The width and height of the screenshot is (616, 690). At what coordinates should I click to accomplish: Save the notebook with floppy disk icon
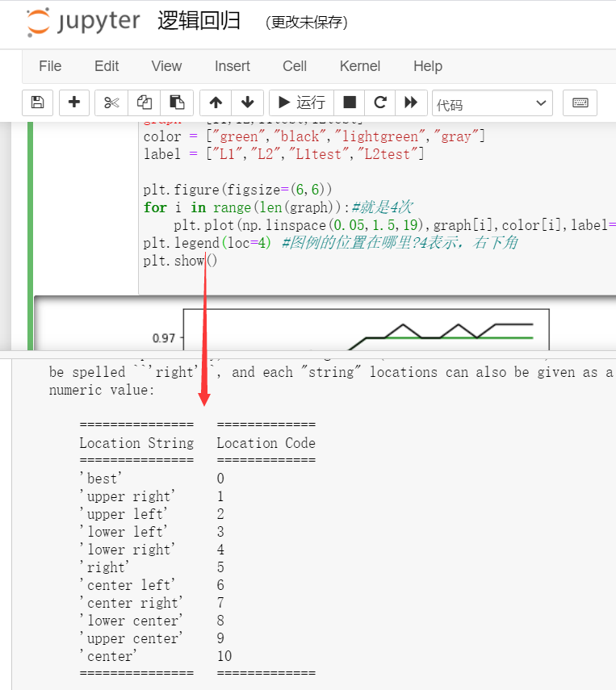(x=38, y=102)
